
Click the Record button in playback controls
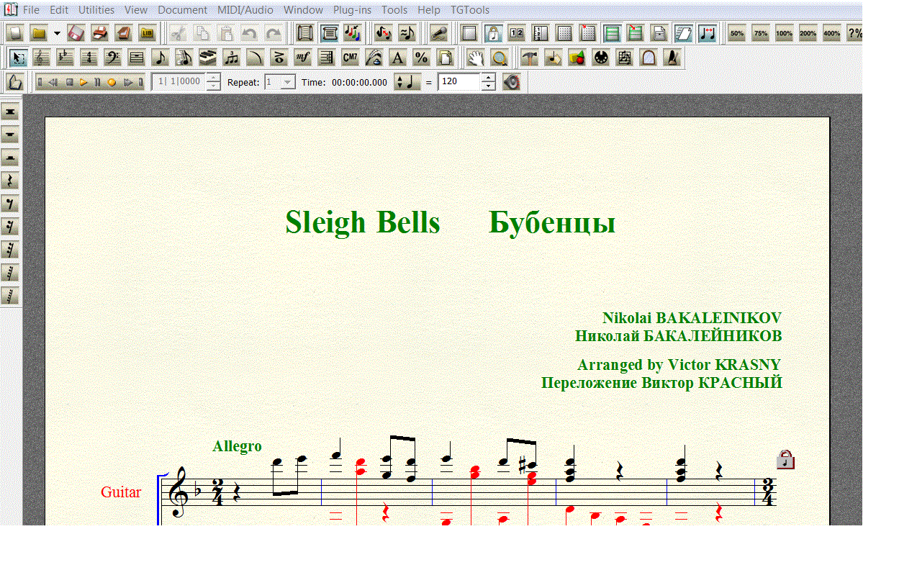[x=112, y=82]
